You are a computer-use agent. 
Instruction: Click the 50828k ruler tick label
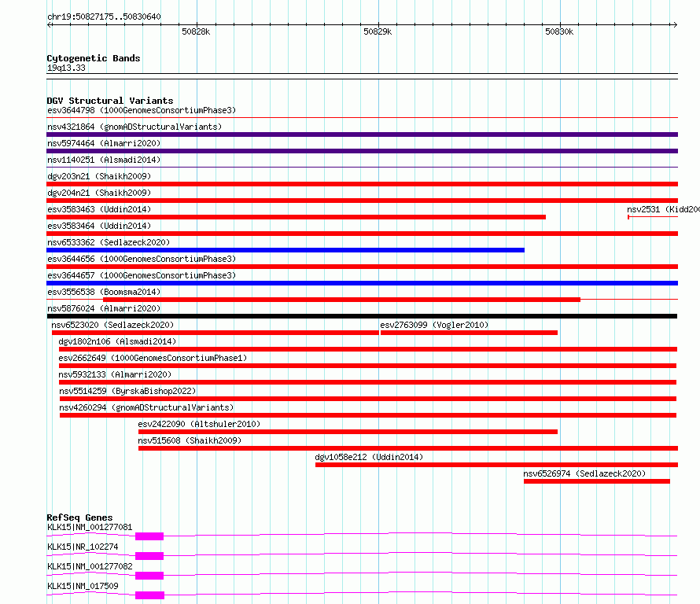click(196, 31)
